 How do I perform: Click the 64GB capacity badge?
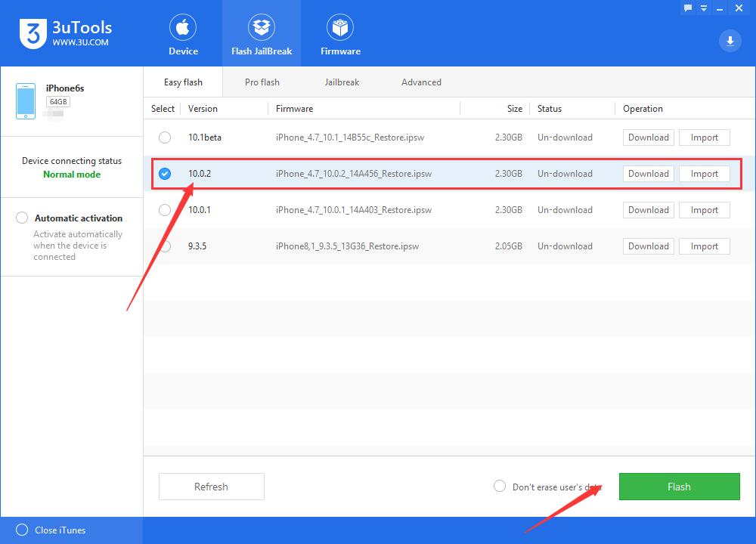pos(58,102)
